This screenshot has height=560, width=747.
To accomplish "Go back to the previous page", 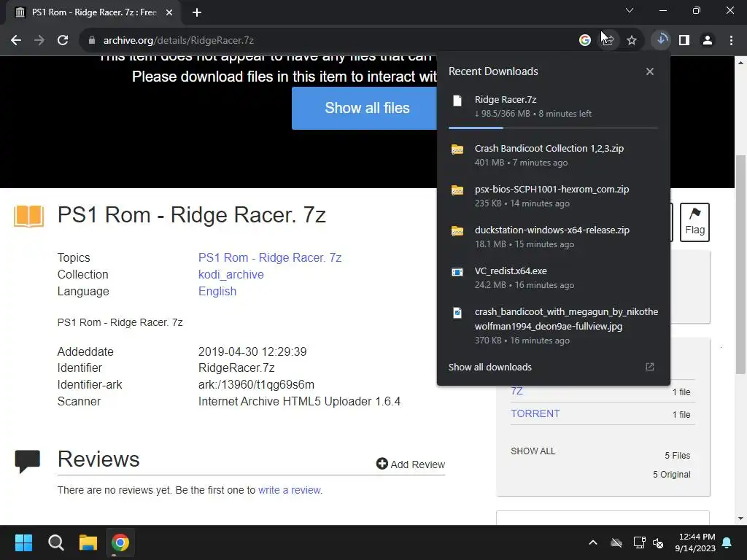I will pyautogui.click(x=16, y=41).
